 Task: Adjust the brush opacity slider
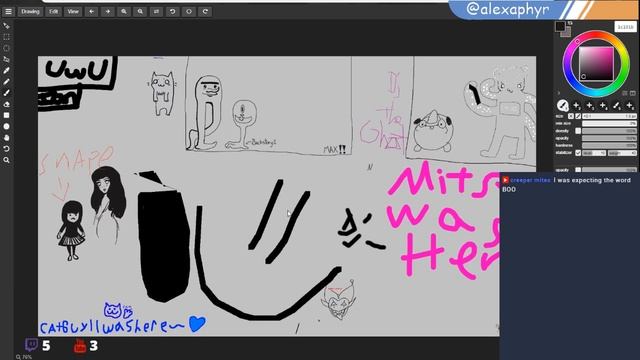click(x=609, y=138)
